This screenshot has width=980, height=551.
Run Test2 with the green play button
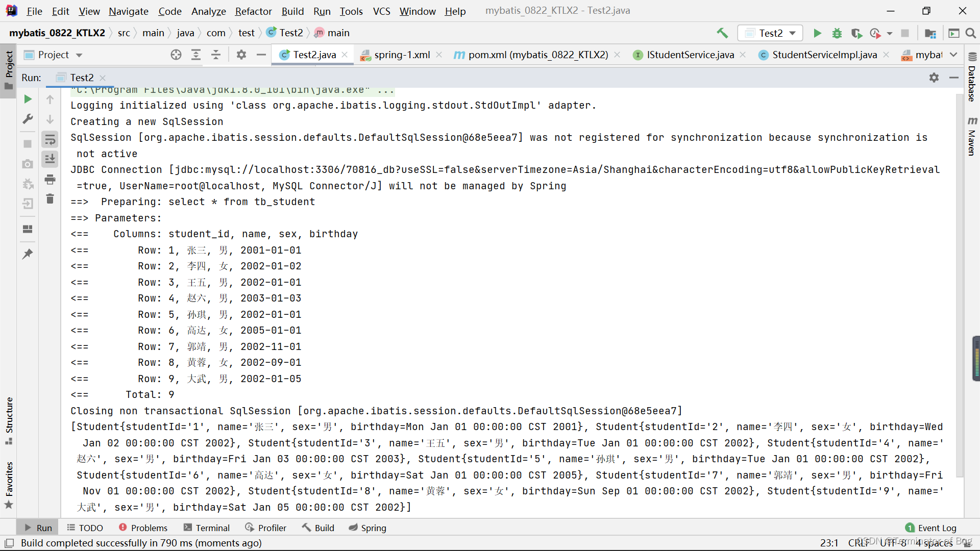(817, 33)
